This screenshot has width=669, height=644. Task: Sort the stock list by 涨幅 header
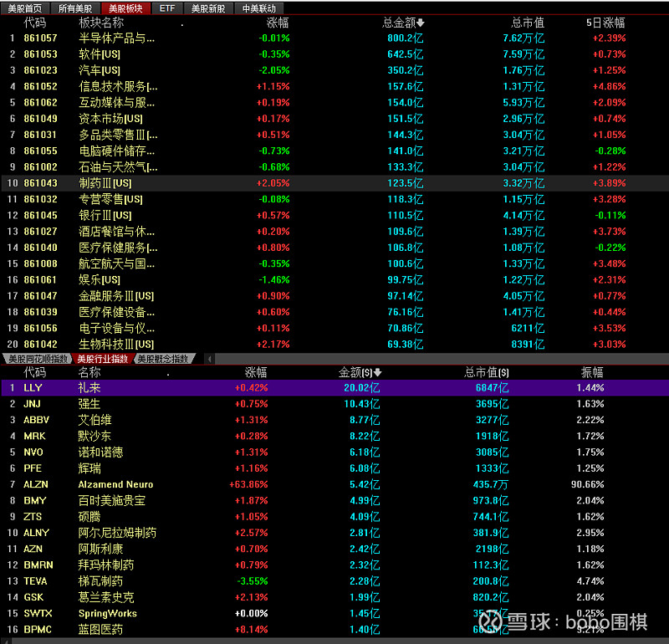[256, 372]
